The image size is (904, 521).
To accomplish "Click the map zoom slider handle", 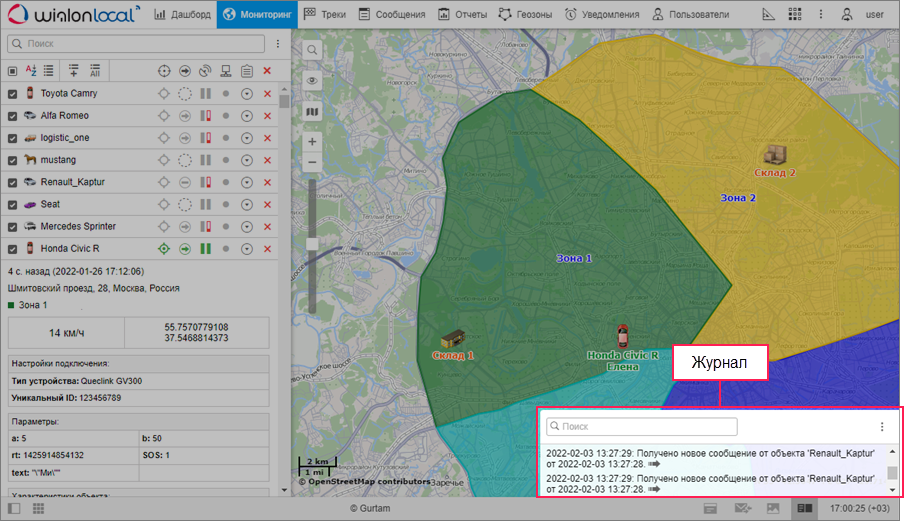I will 312,244.
